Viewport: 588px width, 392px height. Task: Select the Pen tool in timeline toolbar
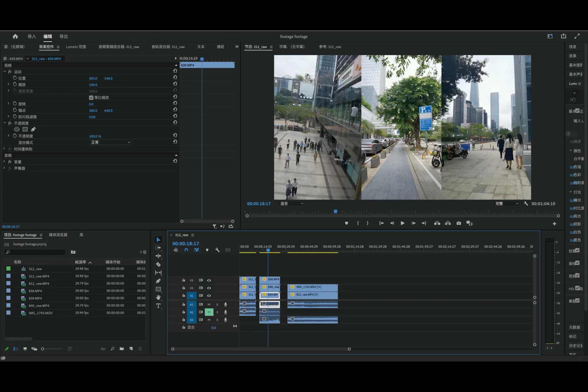158,281
